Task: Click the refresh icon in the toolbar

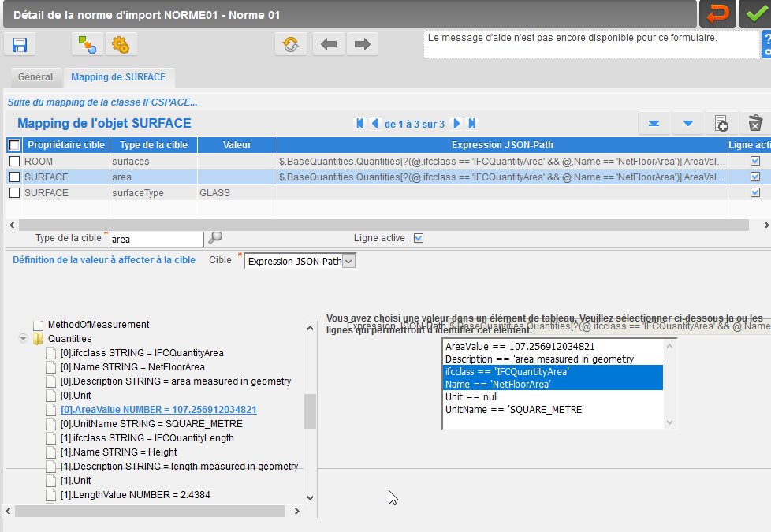Action: pyautogui.click(x=291, y=45)
